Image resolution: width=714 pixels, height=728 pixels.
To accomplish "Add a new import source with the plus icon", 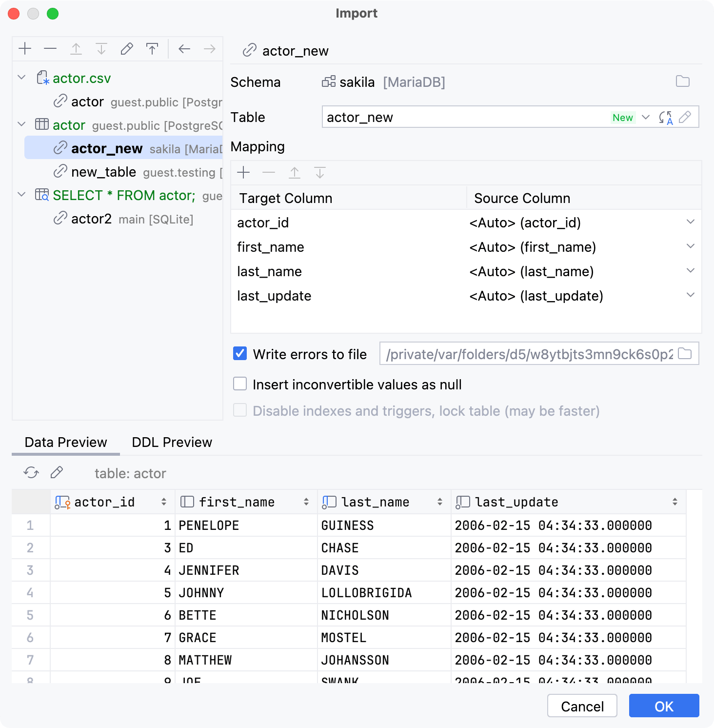I will pyautogui.click(x=25, y=48).
